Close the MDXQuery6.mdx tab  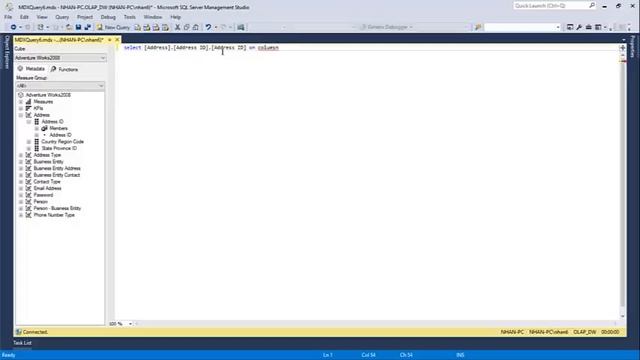pyautogui.click(x=117, y=40)
